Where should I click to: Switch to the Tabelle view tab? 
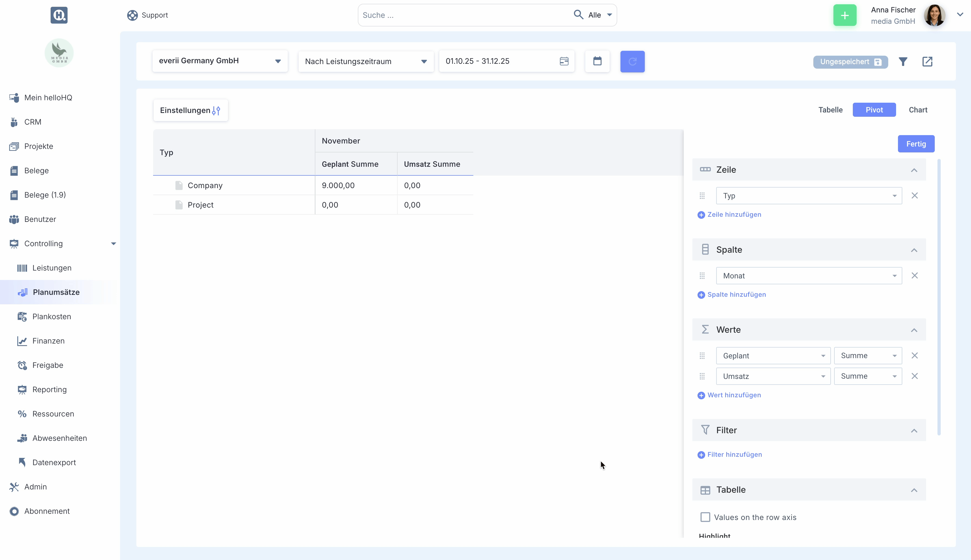click(830, 110)
